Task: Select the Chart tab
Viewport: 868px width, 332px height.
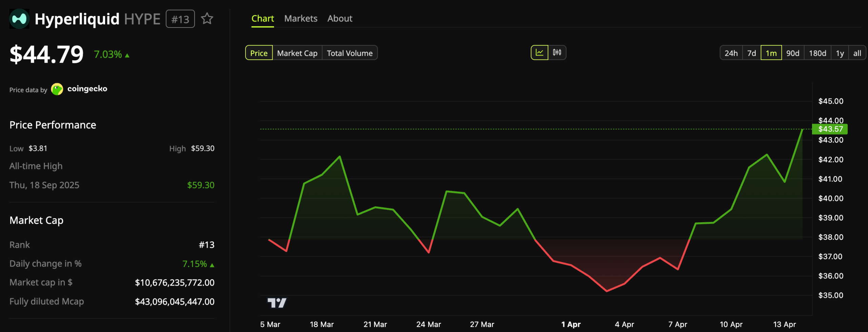Action: [x=262, y=19]
